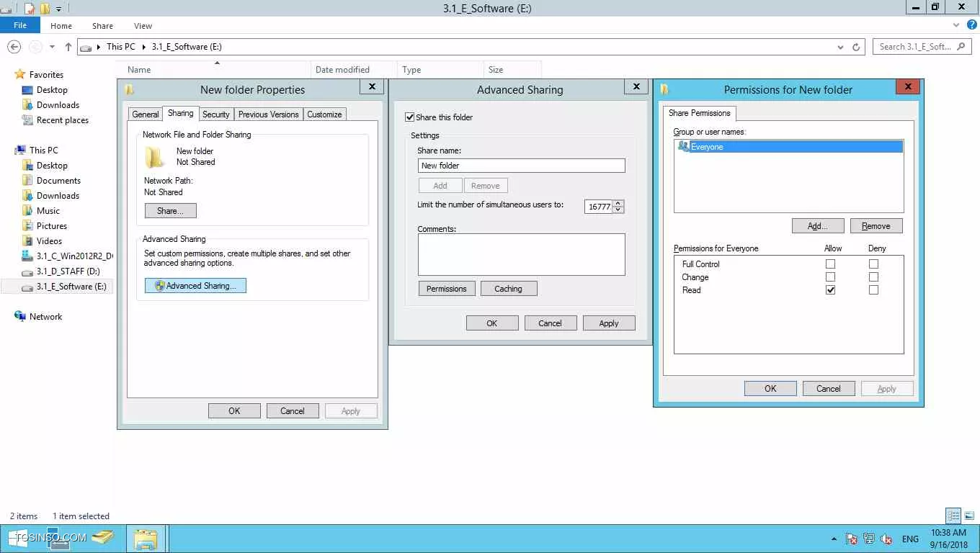
Task: Click Apply in Advanced Sharing dialog
Action: (609, 323)
